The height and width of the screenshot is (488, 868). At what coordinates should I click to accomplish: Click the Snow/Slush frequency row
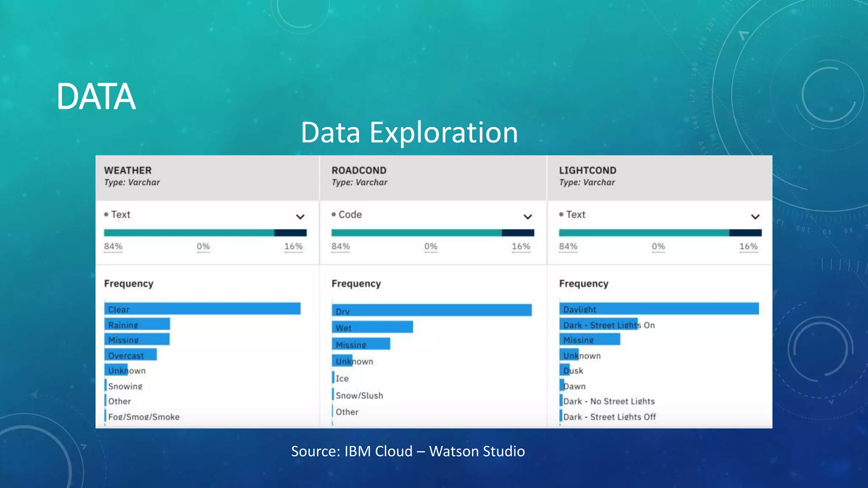coord(358,395)
